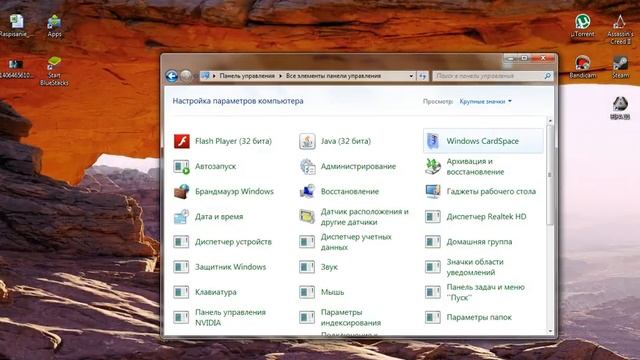Open the Windows CardSpace icon
The width and height of the screenshot is (640, 360).
point(433,141)
